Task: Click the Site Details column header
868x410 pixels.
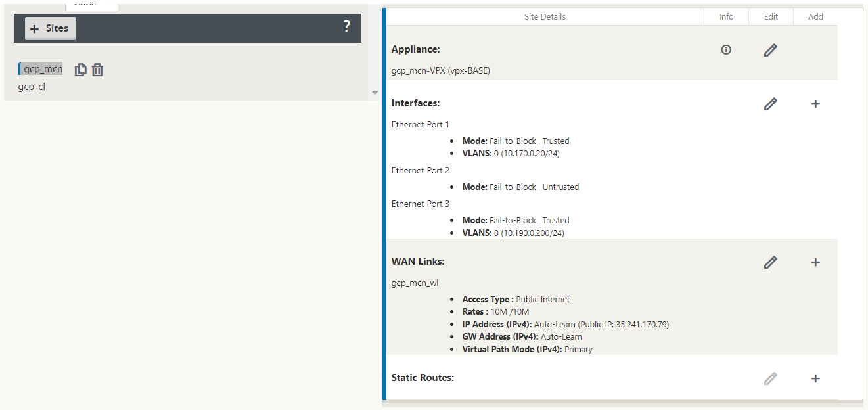Action: [545, 17]
